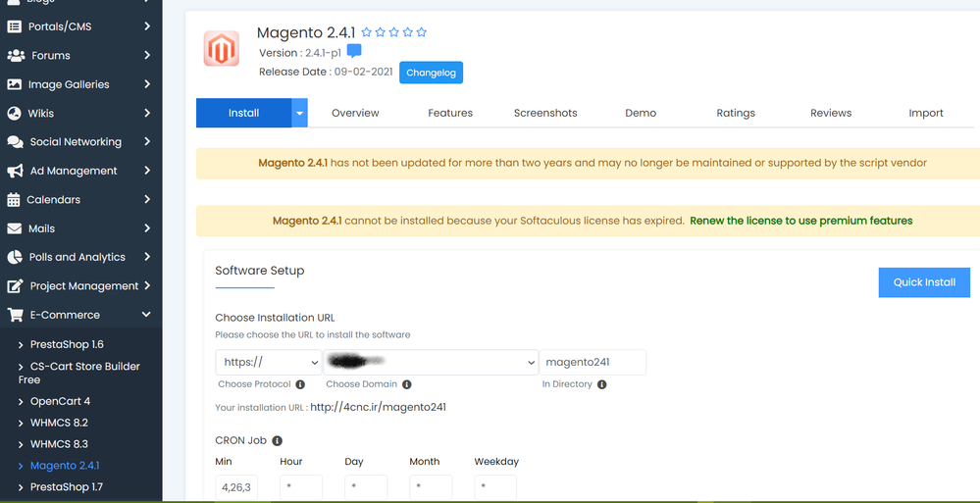This screenshot has height=503, width=980.
Task: Click the Choose Protocol info icon
Action: click(300, 384)
